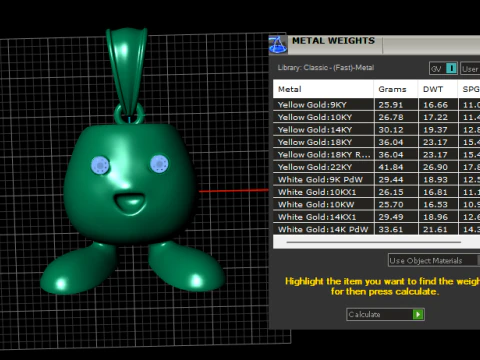The height and width of the screenshot is (360, 480).
Task: Select the White Gold:10KX1 row
Action: [x=377, y=192]
